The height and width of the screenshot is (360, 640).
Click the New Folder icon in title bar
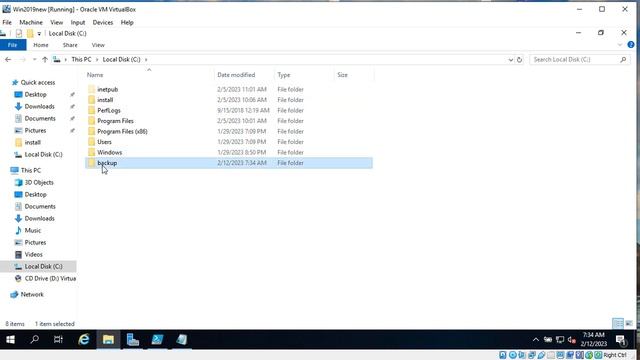point(30,33)
